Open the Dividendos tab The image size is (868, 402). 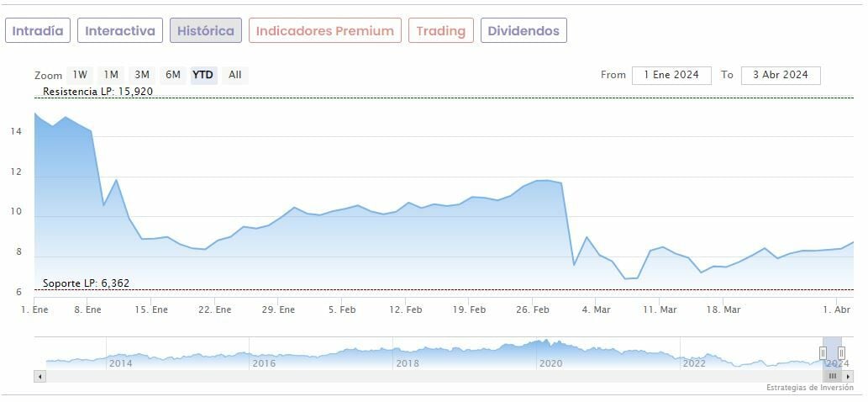523,31
